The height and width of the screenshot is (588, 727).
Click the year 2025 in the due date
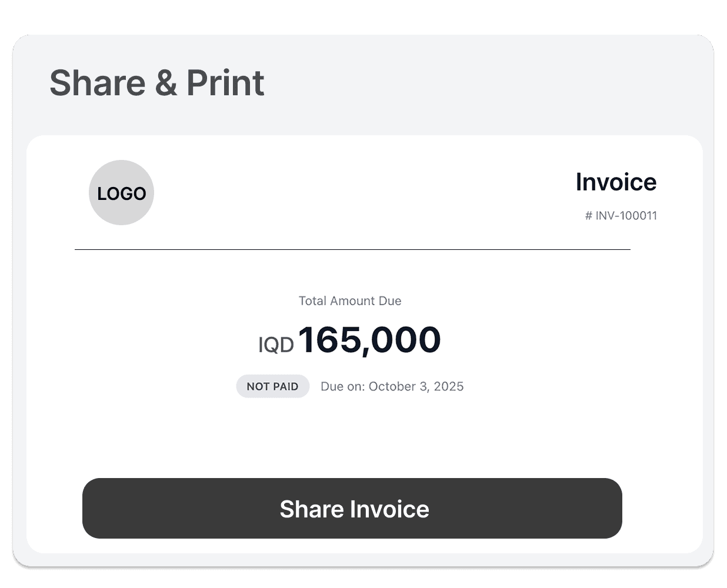(449, 386)
